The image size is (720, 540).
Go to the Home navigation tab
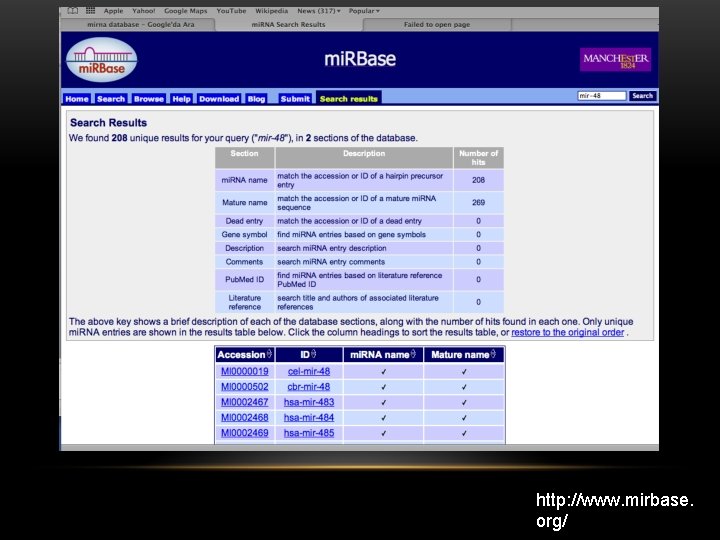pyautogui.click(x=77, y=99)
